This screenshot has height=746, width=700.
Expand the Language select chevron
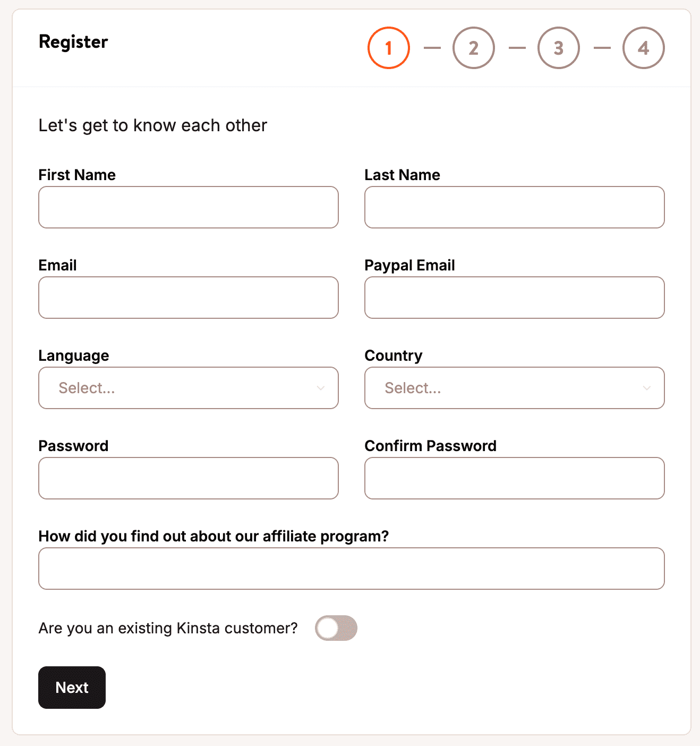[321, 388]
